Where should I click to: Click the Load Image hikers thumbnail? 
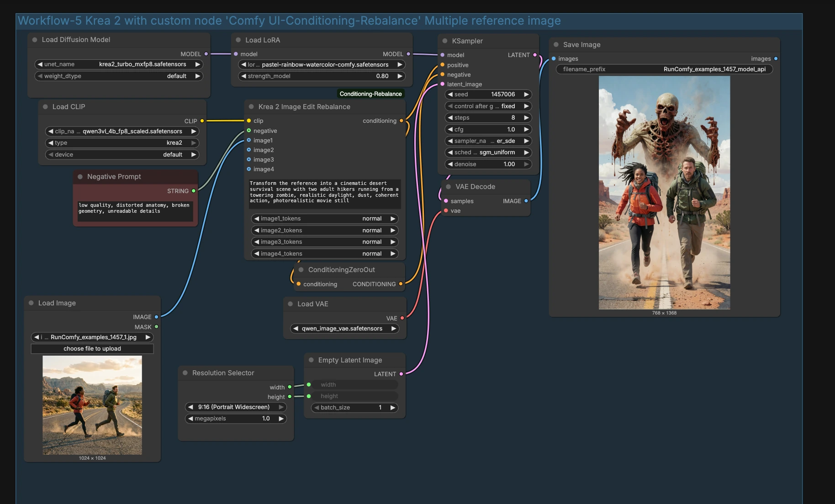point(92,405)
